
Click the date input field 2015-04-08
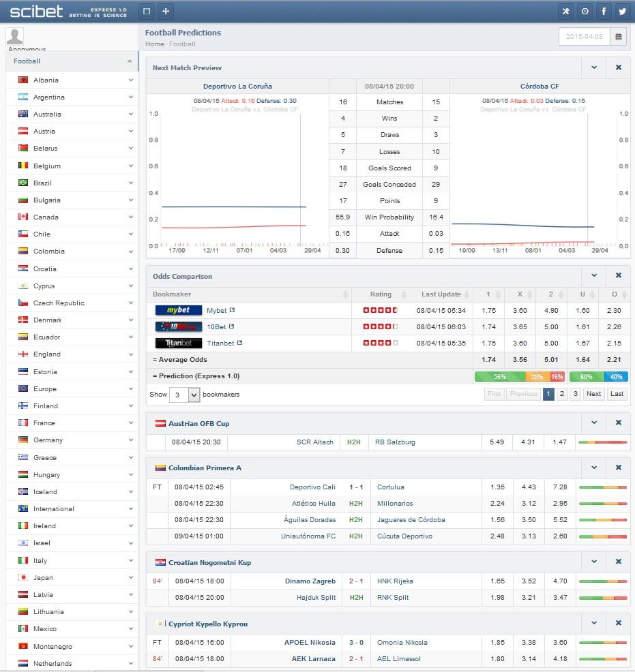pos(584,36)
